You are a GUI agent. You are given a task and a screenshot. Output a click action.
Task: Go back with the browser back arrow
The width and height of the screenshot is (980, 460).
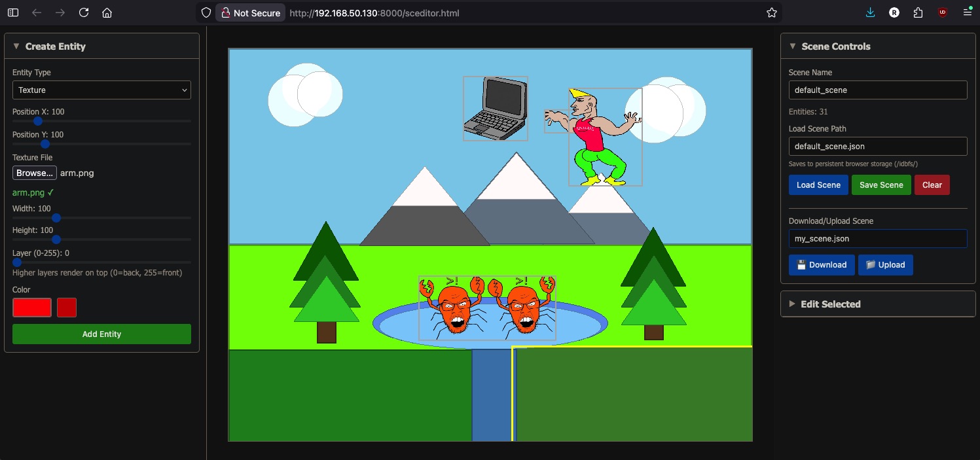[x=37, y=12]
